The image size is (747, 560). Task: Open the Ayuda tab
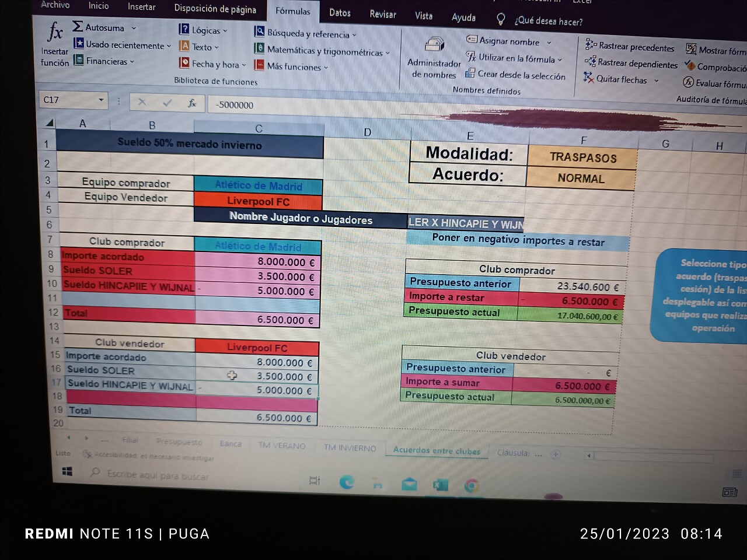(x=463, y=17)
